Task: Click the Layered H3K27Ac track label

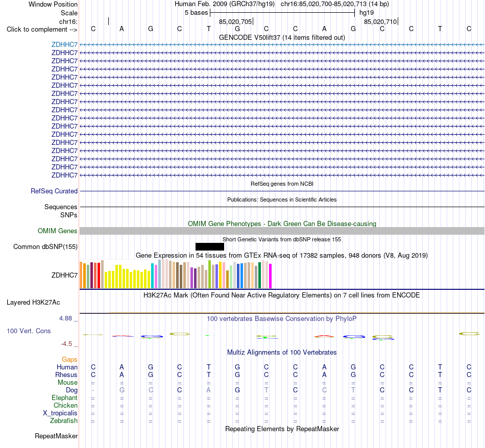Action: (33, 303)
